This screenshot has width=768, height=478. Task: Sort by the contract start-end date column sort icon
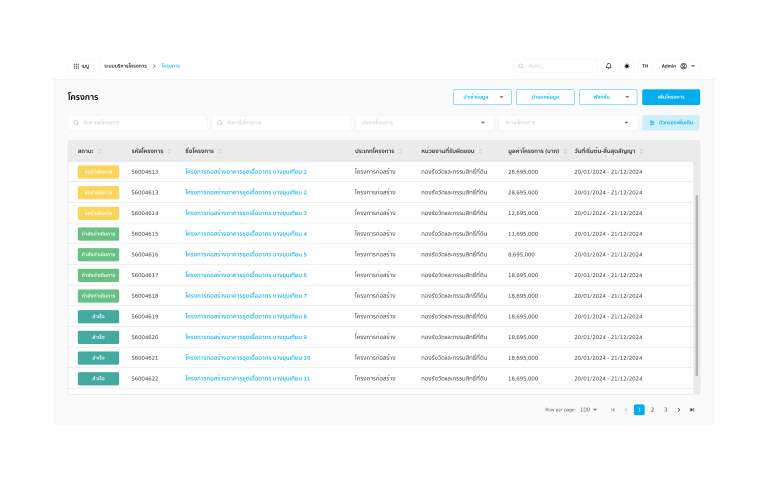click(642, 151)
